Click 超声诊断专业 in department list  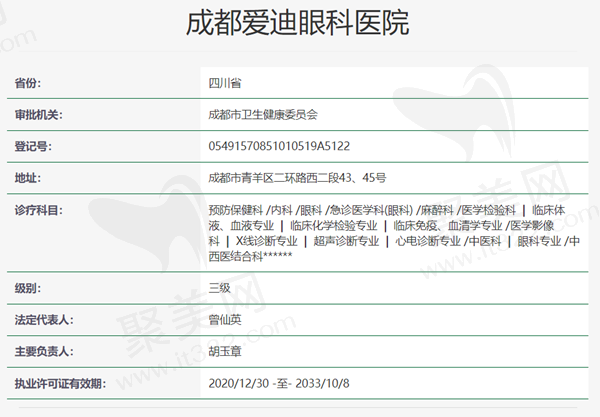(346, 241)
